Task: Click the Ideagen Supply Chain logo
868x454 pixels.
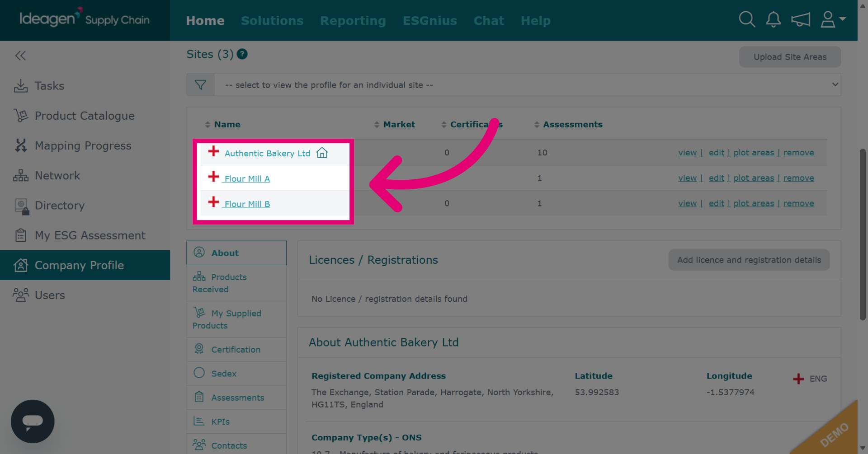Action: tap(85, 18)
